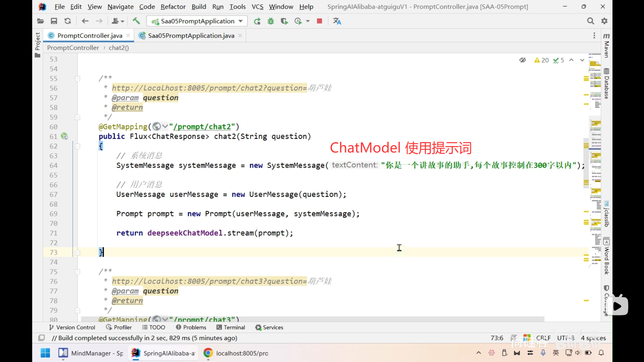The image size is (644, 362).
Task: Click the Debug bug icon in toolbar
Action: point(271,21)
